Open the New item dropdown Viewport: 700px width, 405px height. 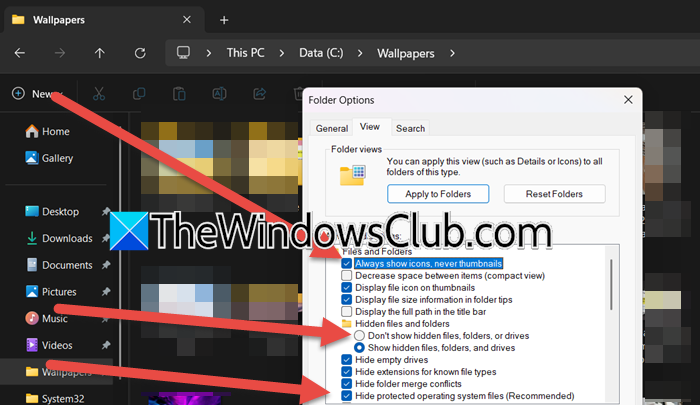[x=38, y=93]
